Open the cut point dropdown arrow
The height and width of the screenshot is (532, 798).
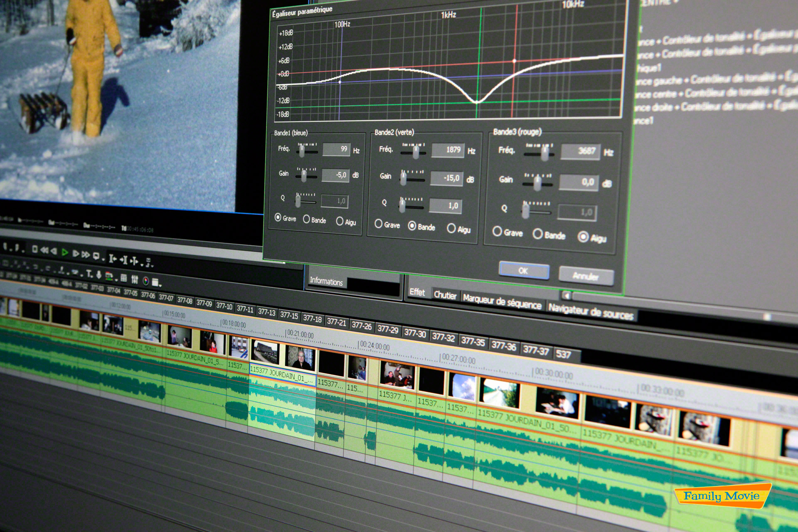142,265
